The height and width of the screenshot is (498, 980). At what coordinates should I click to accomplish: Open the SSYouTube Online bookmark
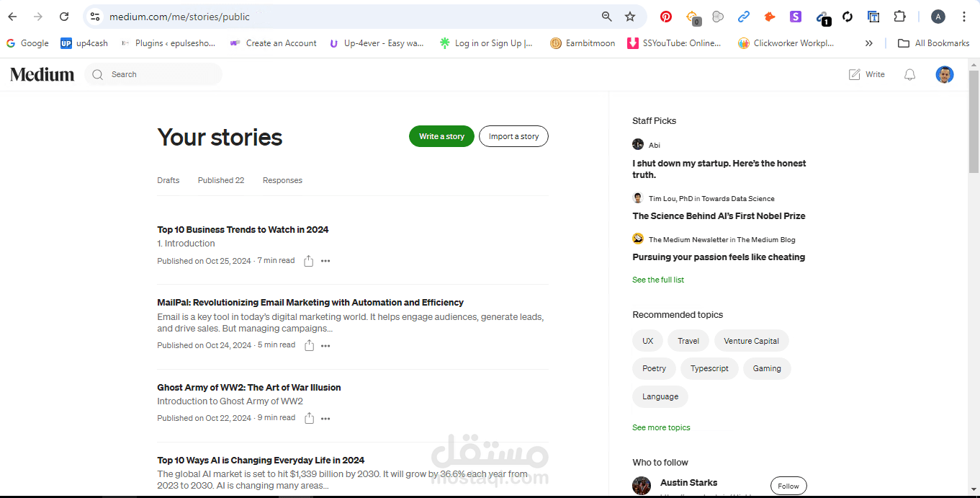(674, 43)
